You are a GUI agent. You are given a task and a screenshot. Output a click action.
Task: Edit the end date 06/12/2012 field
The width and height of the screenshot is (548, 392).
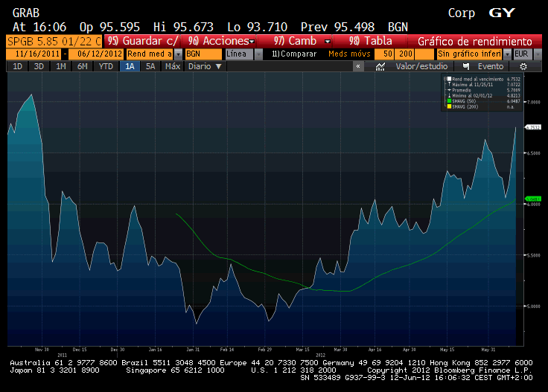[96, 54]
